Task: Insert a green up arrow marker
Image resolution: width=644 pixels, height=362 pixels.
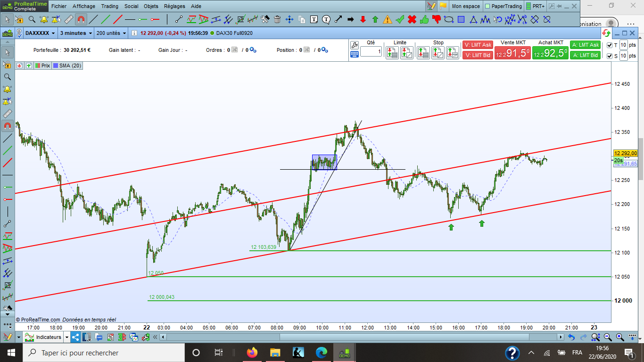Action: pyautogui.click(x=375, y=19)
